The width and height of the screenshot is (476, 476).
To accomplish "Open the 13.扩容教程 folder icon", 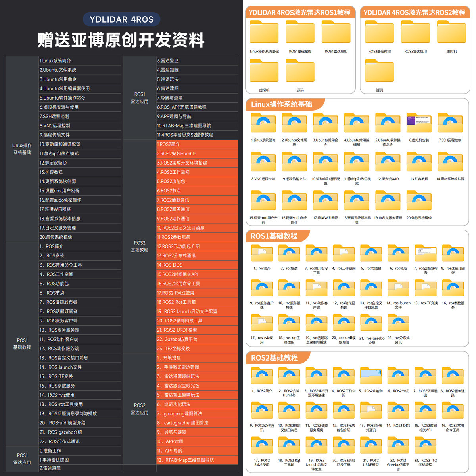I will (x=419, y=162).
